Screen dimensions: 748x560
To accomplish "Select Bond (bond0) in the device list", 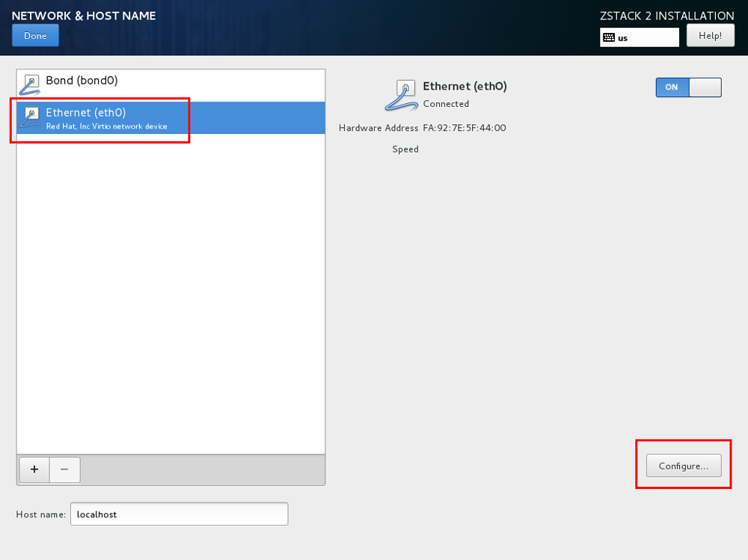I will [x=82, y=81].
